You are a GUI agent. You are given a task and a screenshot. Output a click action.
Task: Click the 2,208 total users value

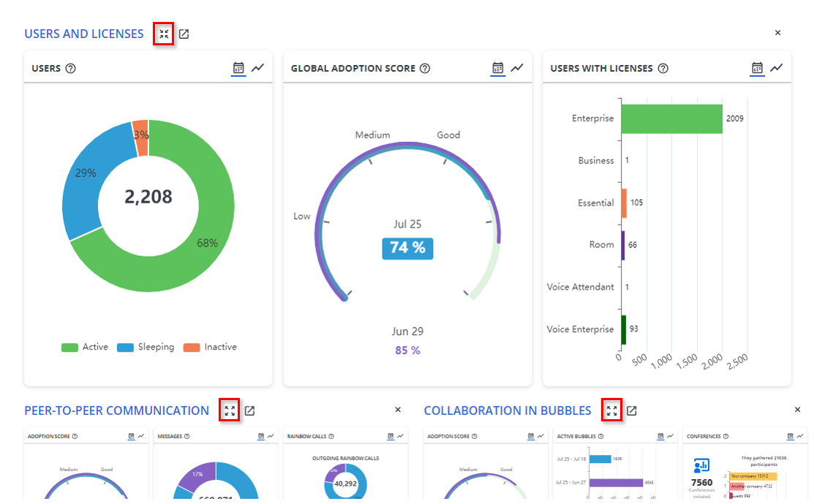pos(148,197)
